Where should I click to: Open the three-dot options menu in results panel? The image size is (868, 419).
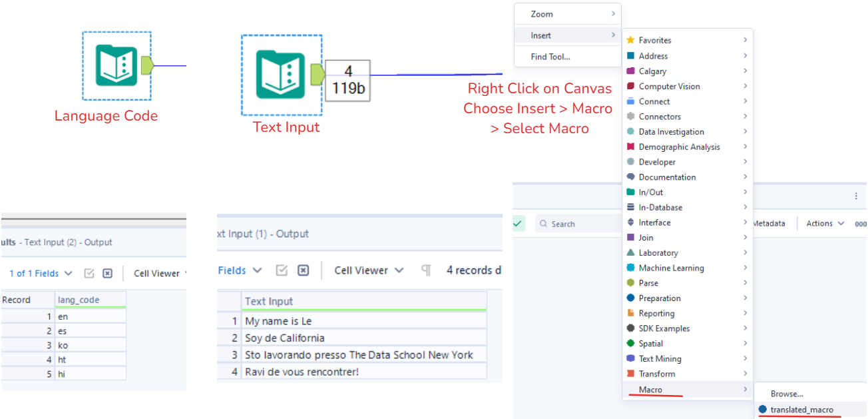coord(856,197)
